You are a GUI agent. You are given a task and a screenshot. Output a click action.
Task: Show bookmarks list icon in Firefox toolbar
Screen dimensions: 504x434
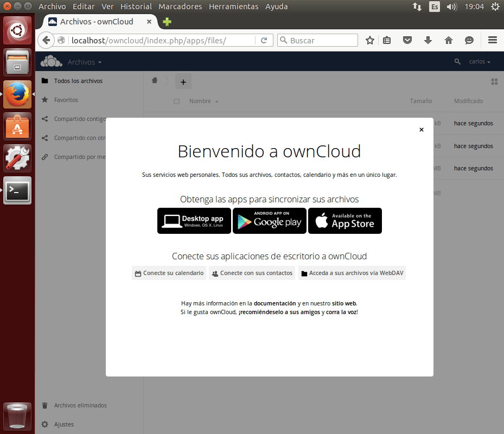[x=387, y=40]
